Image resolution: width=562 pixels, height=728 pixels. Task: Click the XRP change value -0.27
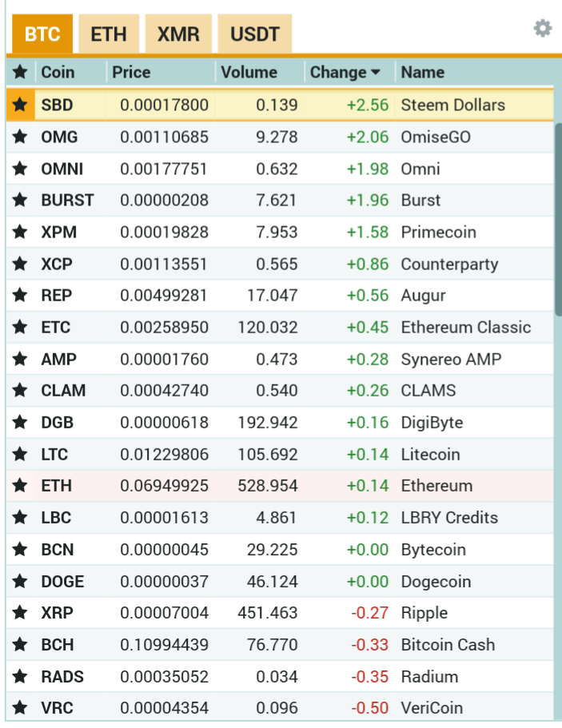369,613
